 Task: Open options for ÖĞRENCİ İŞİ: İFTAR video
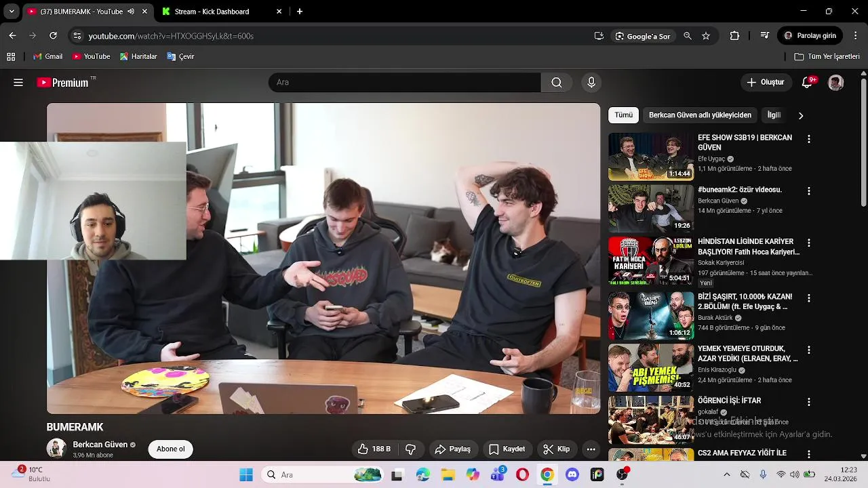(808, 402)
